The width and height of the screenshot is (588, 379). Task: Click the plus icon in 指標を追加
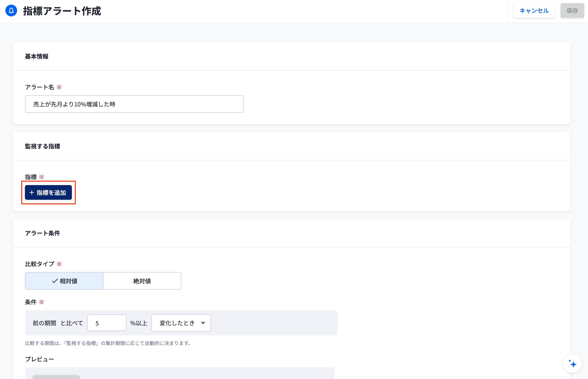[32, 192]
